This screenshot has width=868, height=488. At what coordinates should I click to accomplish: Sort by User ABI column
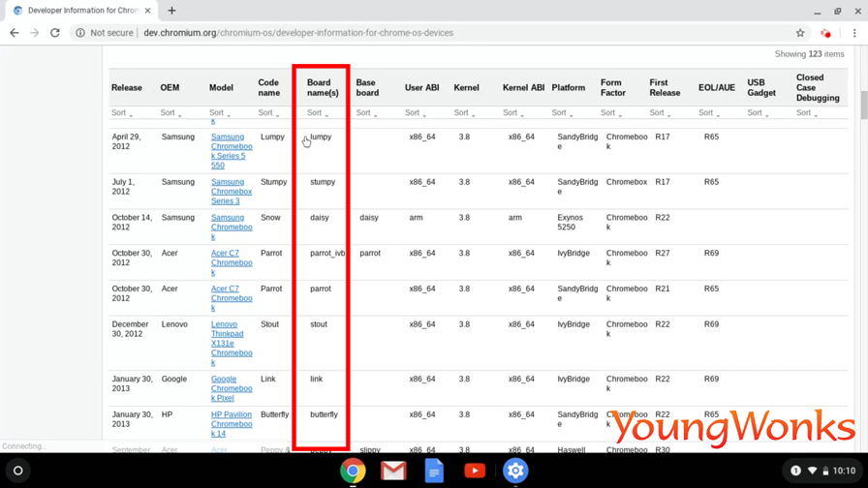pos(416,113)
